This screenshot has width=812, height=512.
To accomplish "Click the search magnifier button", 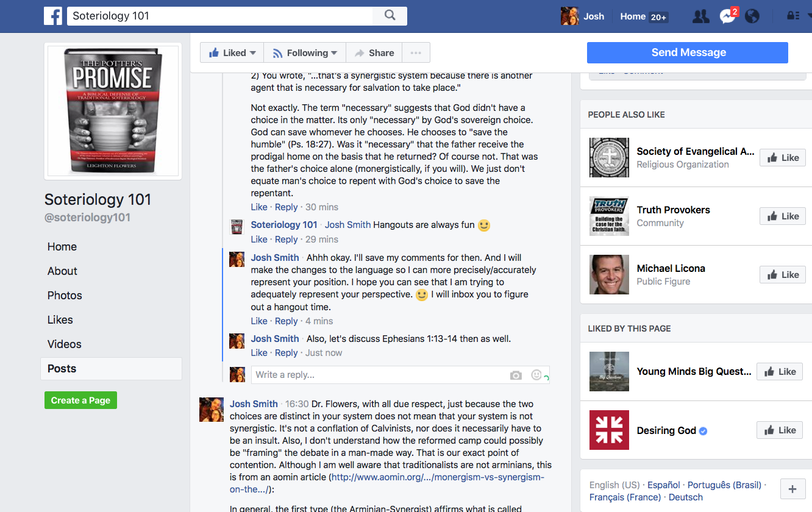I will coord(390,16).
